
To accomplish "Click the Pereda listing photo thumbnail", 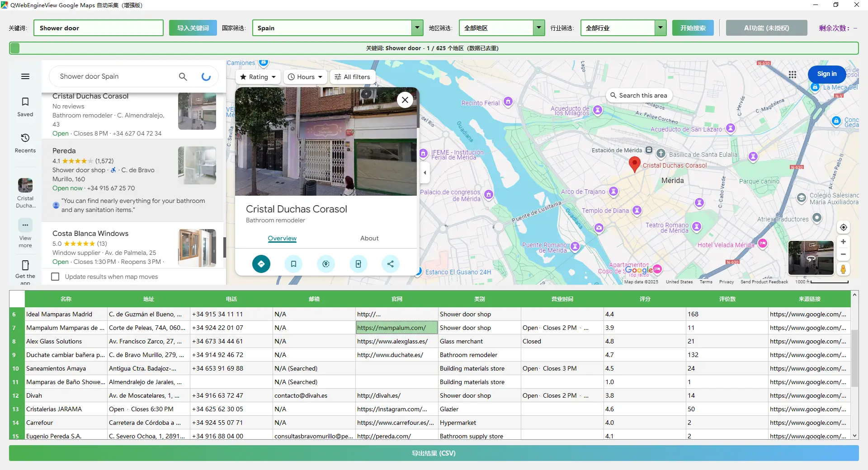I will [x=197, y=165].
